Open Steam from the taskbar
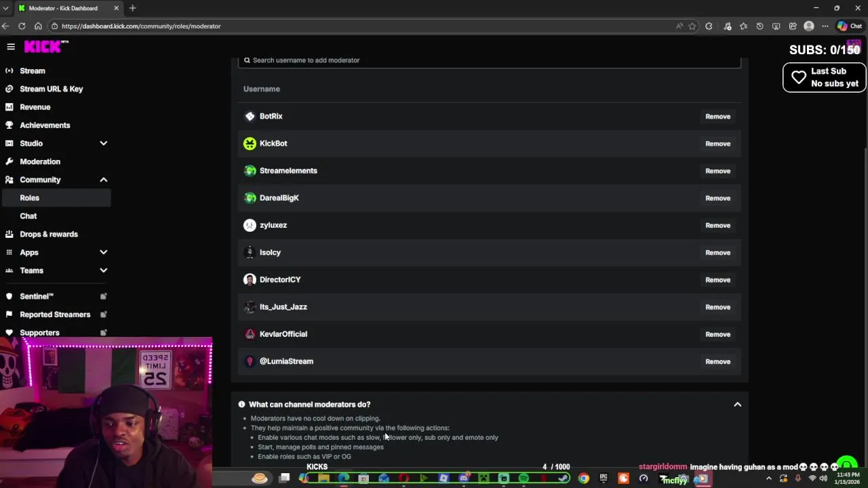The width and height of the screenshot is (868, 488). [x=564, y=479]
